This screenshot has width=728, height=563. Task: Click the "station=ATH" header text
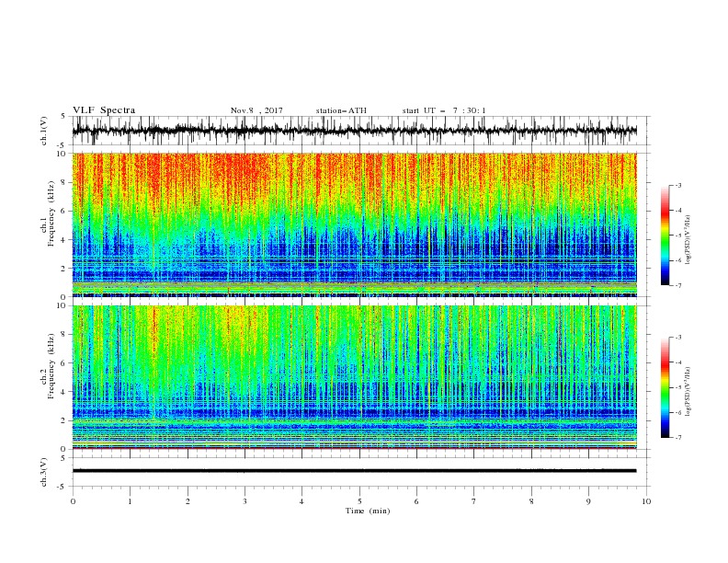click(341, 110)
